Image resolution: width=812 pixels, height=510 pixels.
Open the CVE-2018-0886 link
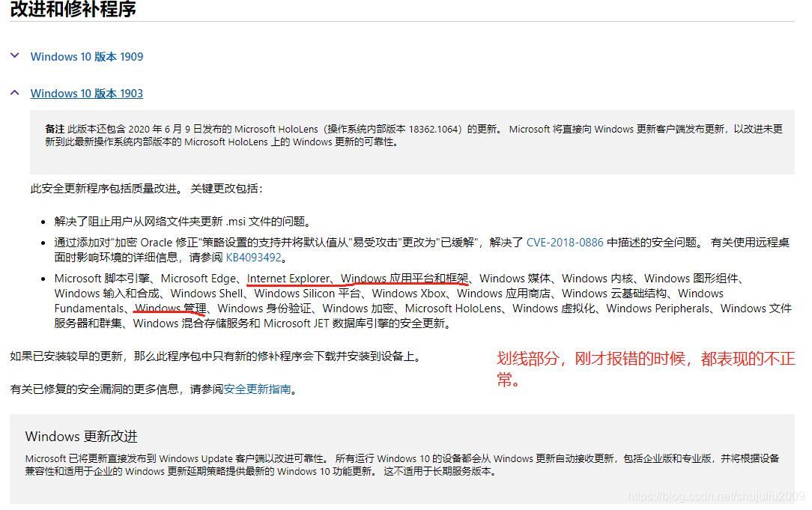(565, 243)
